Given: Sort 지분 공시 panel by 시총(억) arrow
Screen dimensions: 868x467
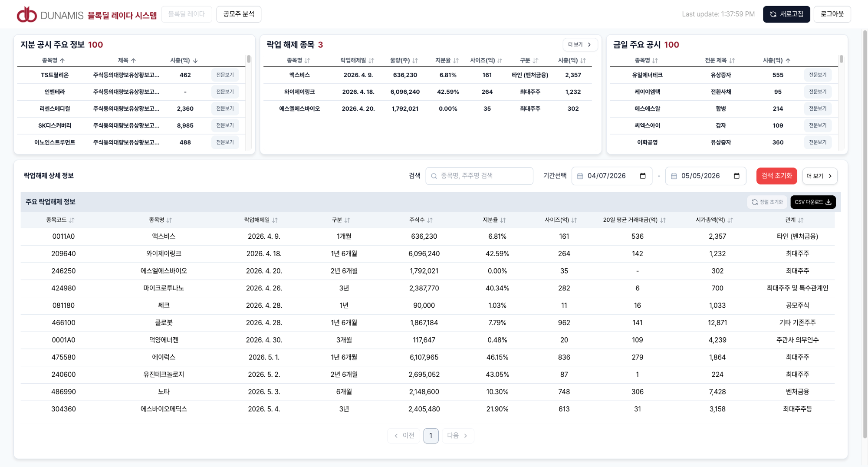Looking at the screenshot, I should click(x=195, y=60).
